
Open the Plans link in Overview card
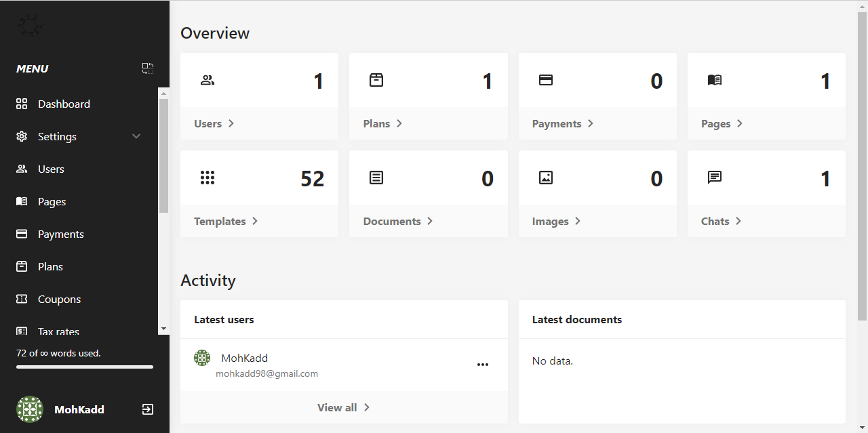[x=382, y=123]
